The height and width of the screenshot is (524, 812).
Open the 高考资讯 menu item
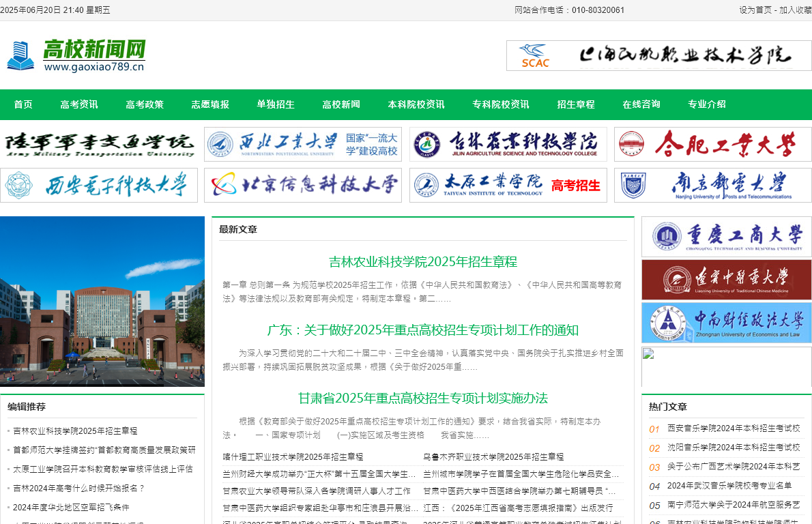click(x=78, y=104)
